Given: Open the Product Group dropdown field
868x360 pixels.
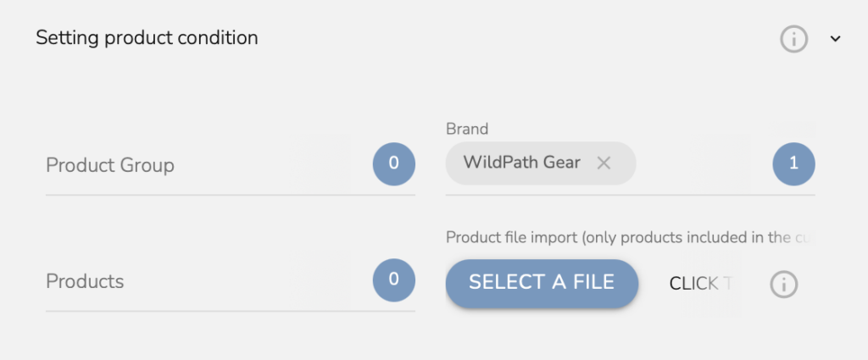Looking at the screenshot, I should click(231, 165).
